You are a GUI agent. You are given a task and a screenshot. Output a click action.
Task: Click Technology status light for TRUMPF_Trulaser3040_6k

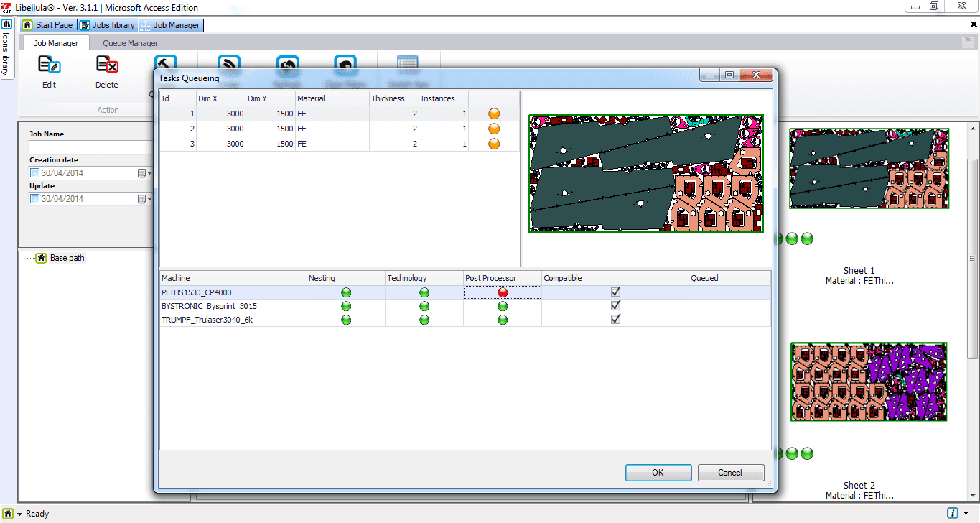(x=424, y=320)
